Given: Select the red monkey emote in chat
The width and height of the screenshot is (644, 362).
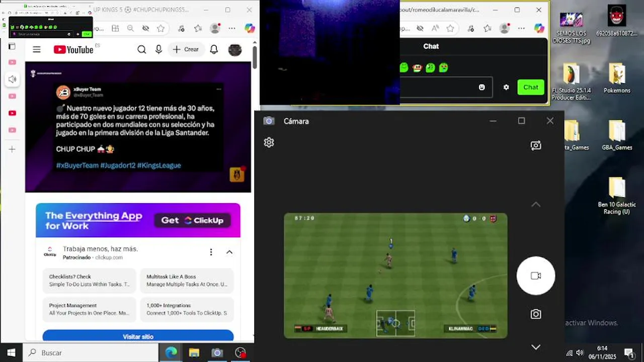Looking at the screenshot, I should click(417, 68).
